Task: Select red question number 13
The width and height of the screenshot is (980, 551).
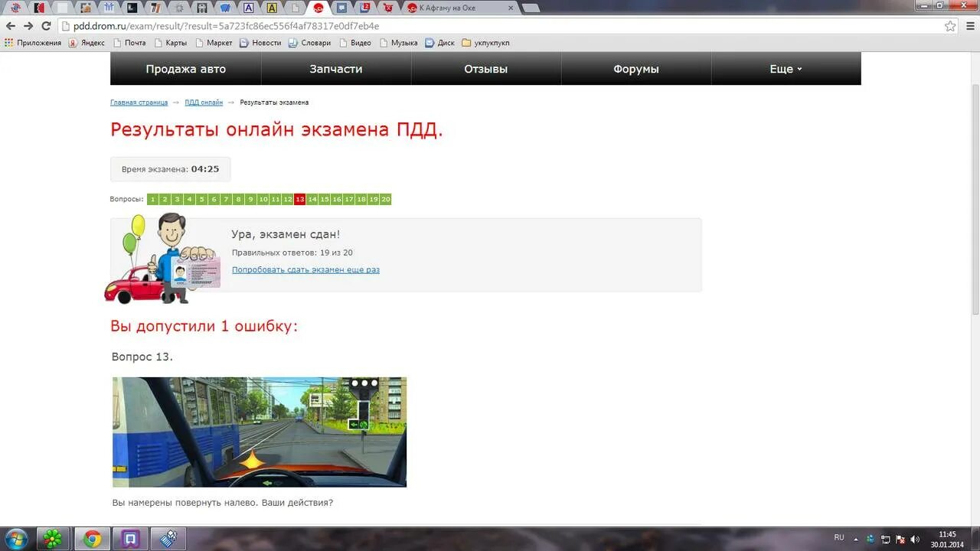Action: pos(299,199)
